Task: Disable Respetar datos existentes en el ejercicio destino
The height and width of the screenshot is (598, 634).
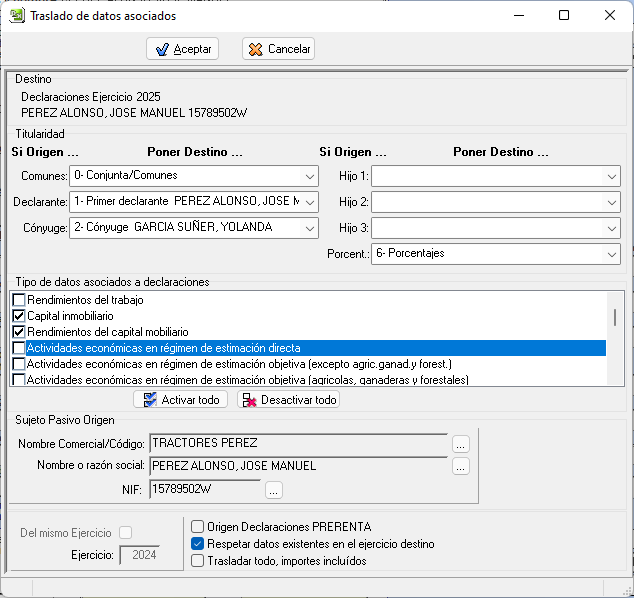Action: pyautogui.click(x=198, y=544)
